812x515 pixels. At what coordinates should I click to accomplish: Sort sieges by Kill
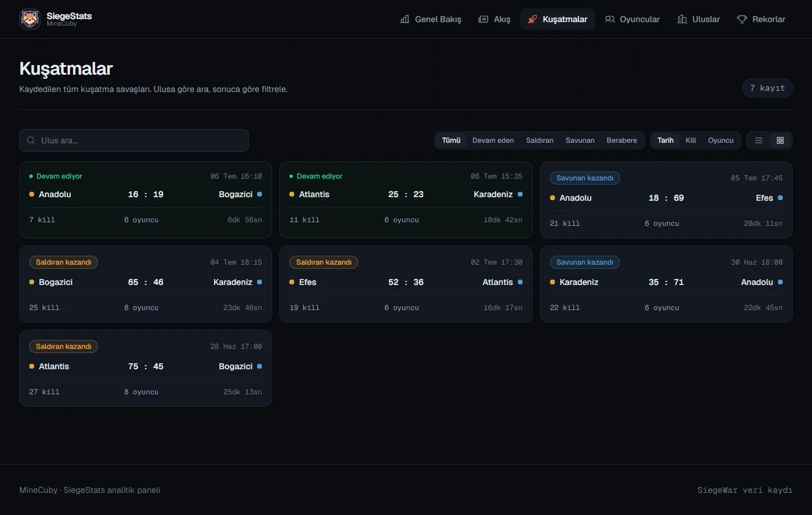pos(691,140)
